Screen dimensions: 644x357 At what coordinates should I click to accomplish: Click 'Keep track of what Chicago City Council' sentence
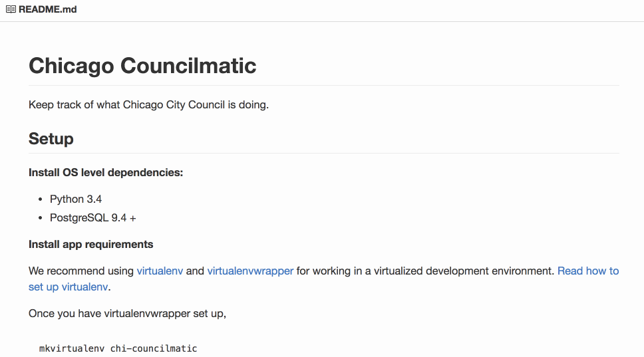(148, 104)
